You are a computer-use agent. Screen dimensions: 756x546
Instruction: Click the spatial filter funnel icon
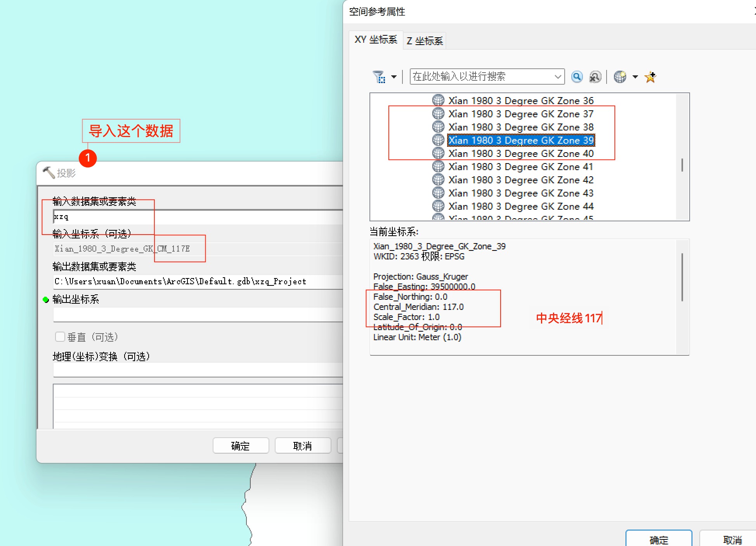pyautogui.click(x=378, y=77)
